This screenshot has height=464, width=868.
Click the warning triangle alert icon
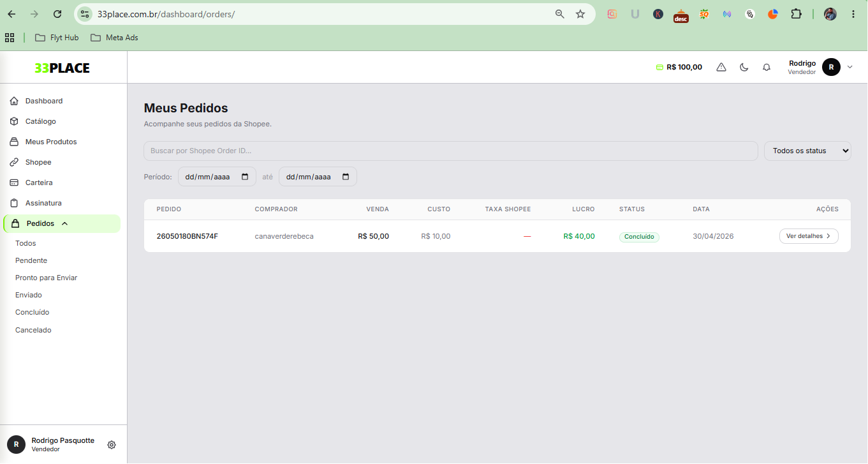click(x=721, y=67)
